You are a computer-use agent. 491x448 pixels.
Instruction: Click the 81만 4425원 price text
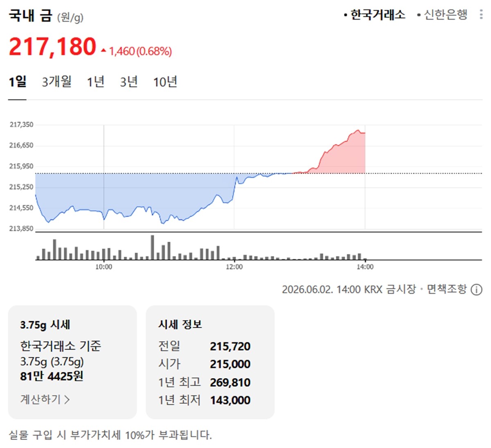click(x=52, y=376)
